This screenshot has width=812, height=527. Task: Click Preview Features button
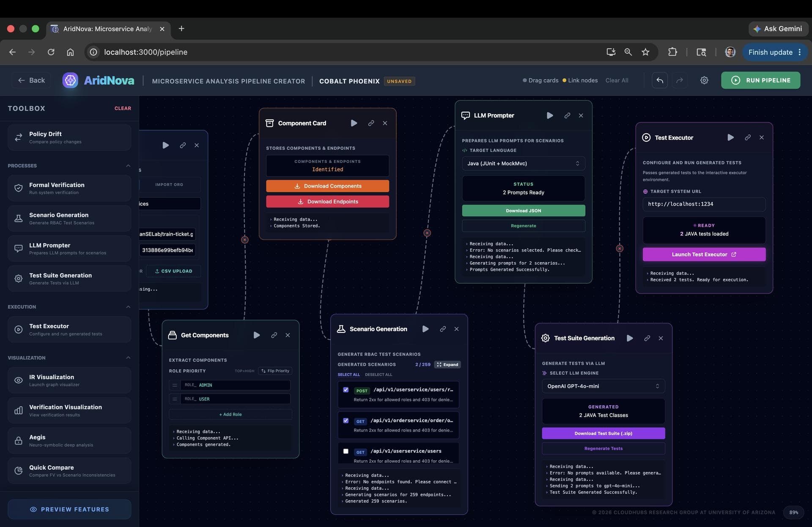(x=69, y=510)
